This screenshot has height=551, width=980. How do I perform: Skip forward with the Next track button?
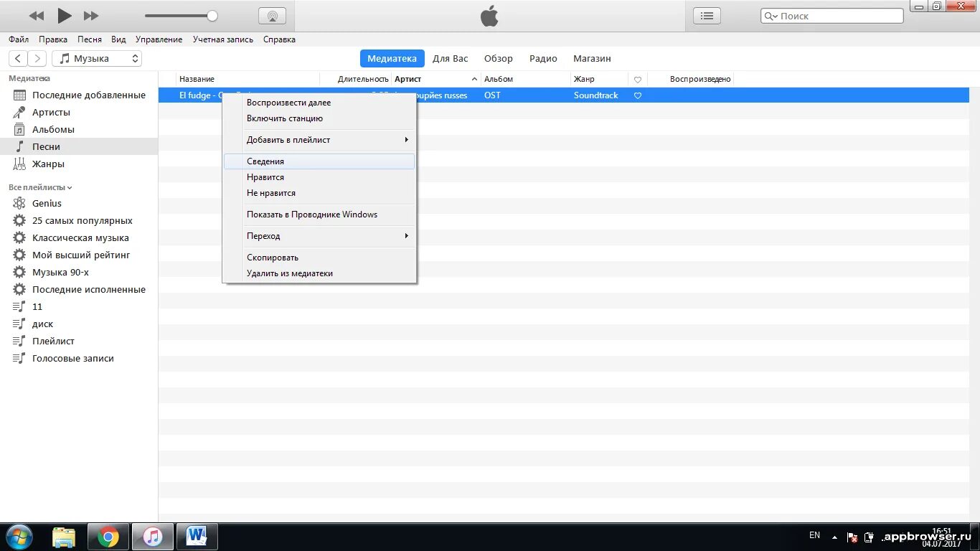pyautogui.click(x=91, y=16)
